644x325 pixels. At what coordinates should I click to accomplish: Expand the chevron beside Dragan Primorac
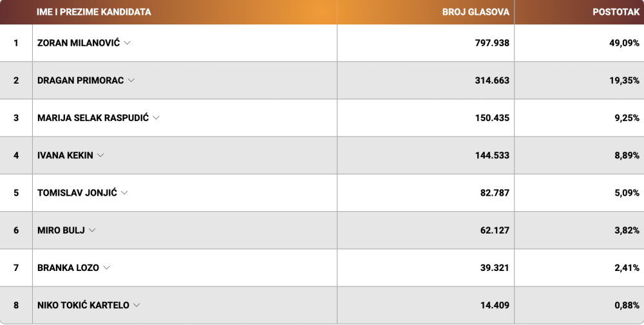pos(131,80)
